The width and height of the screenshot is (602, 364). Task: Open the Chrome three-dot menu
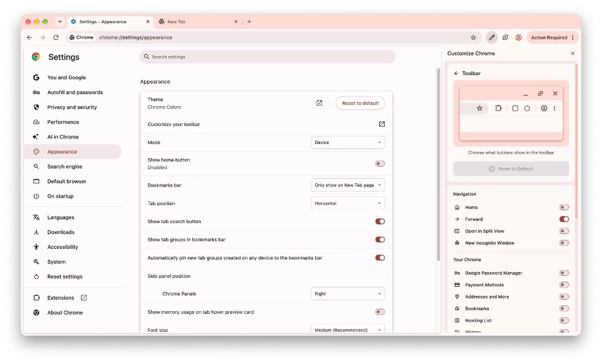(573, 38)
